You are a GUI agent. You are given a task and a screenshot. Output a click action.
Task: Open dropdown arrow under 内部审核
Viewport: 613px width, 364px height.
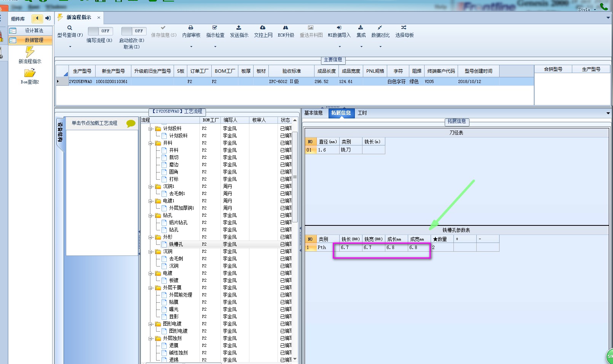pyautogui.click(x=191, y=47)
